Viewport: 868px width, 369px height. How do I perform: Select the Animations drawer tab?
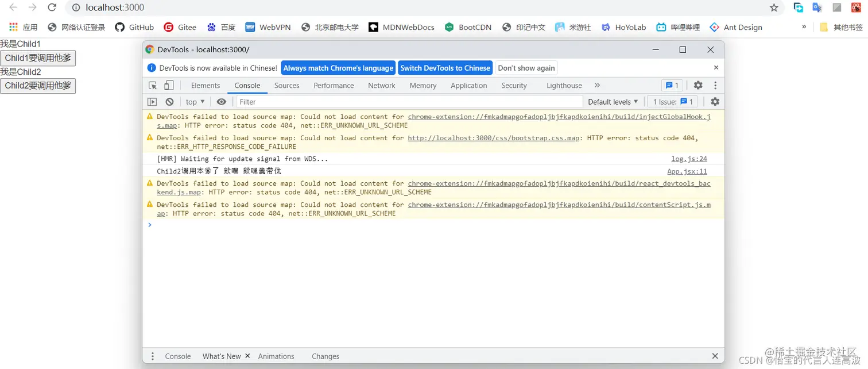276,356
